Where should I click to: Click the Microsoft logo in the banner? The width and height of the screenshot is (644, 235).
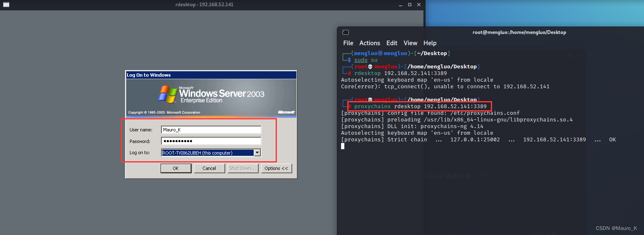286,112
